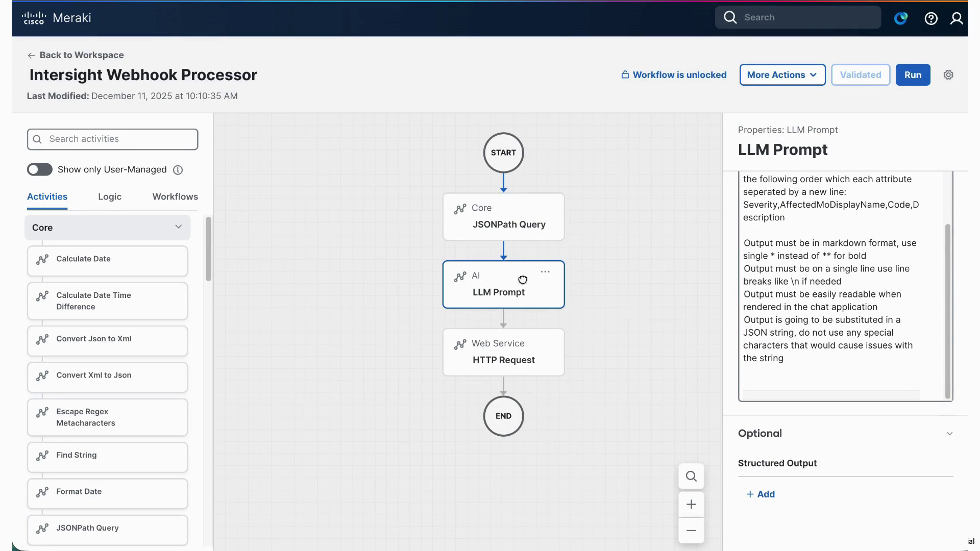Click the canvas search magnifier button
The height and width of the screenshot is (551, 980).
coord(691,476)
